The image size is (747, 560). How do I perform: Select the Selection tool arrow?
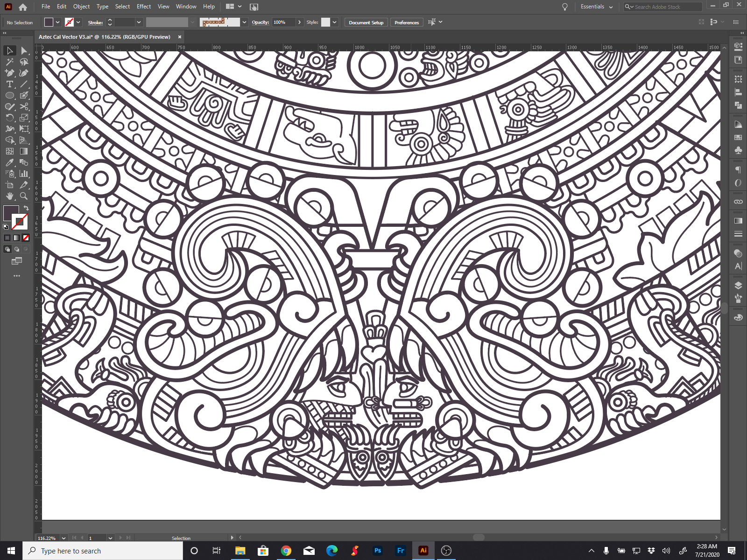(x=10, y=50)
